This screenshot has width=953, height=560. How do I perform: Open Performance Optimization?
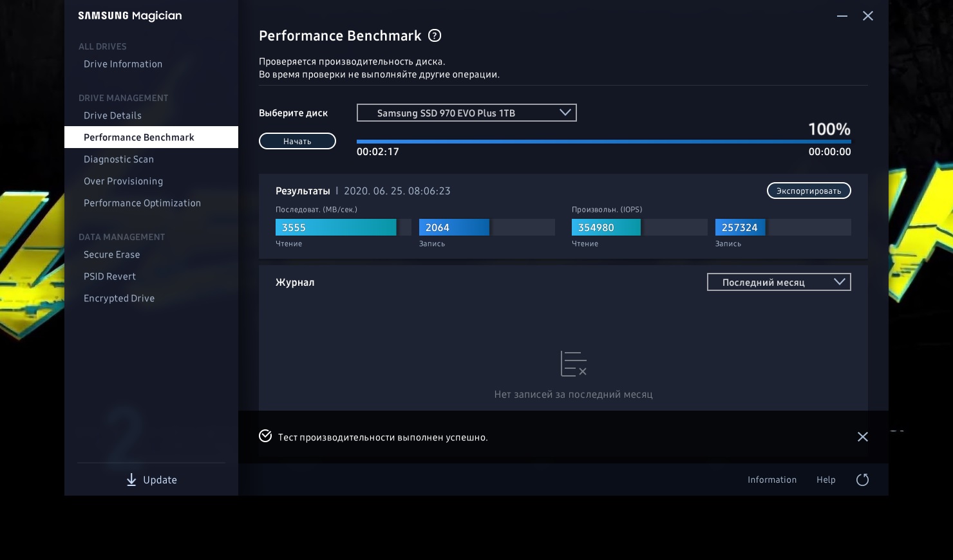click(x=142, y=203)
